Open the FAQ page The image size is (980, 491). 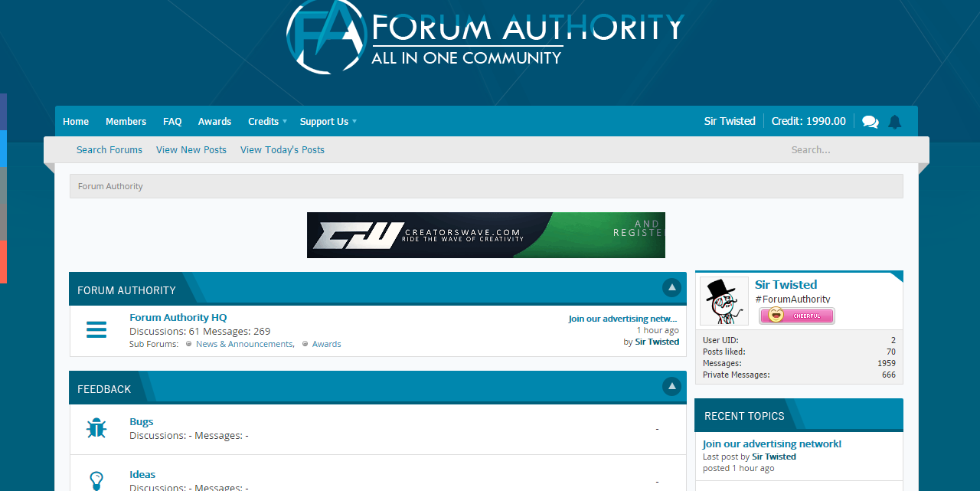(172, 121)
